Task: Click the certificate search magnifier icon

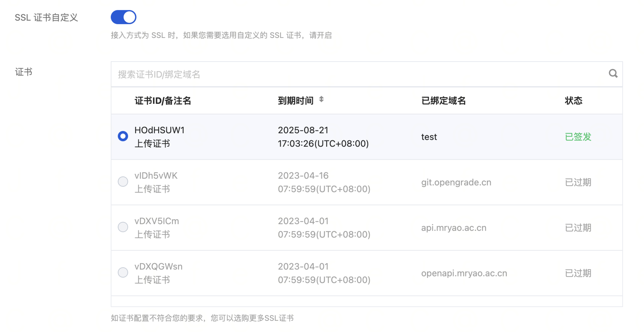Action: (x=613, y=74)
